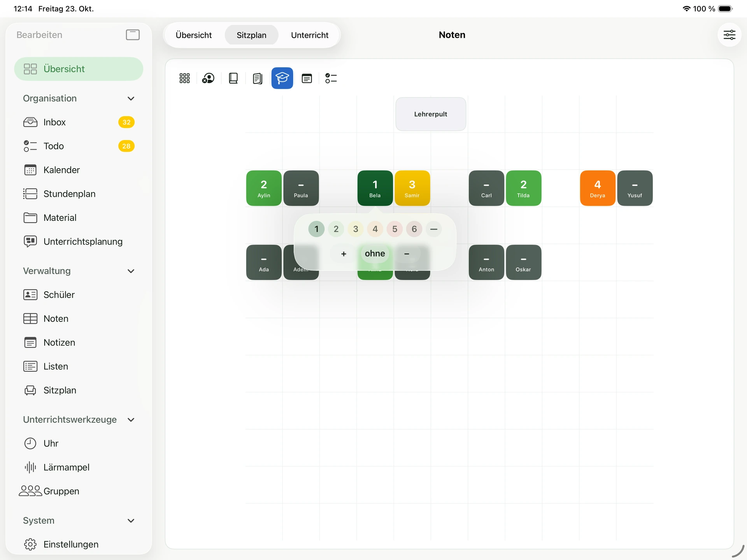Collapse the Organisation section

point(131,98)
